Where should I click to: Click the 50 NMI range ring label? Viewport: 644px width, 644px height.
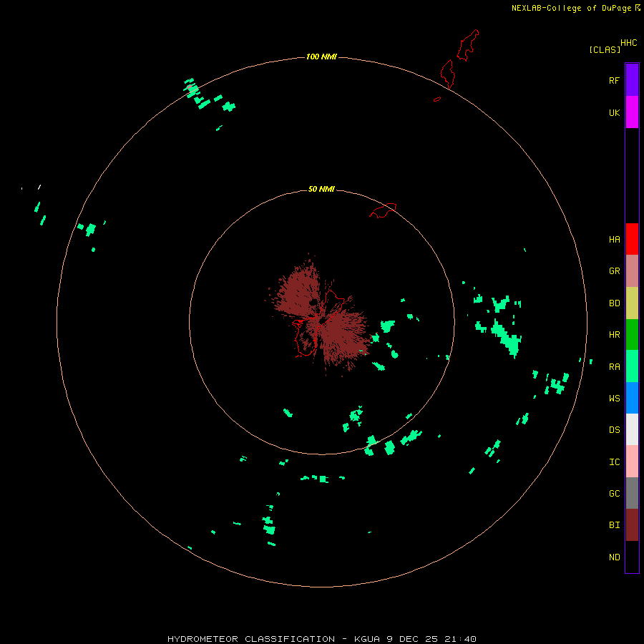click(321, 189)
